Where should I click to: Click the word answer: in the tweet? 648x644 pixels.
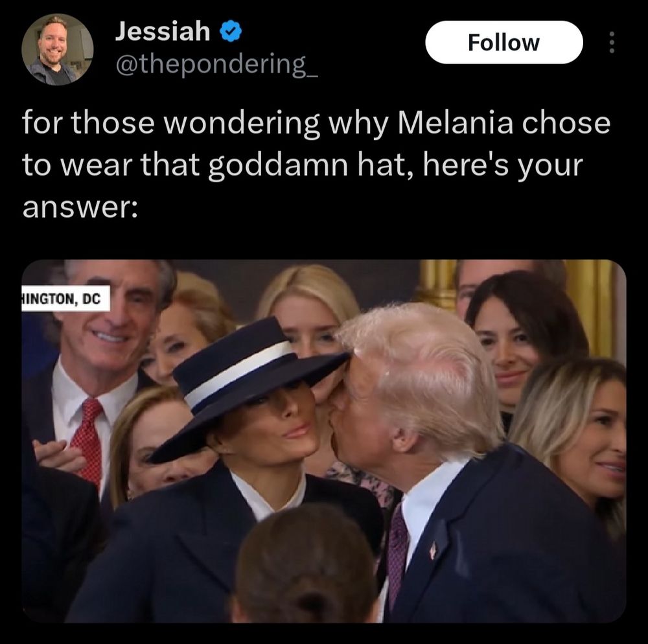point(80,208)
